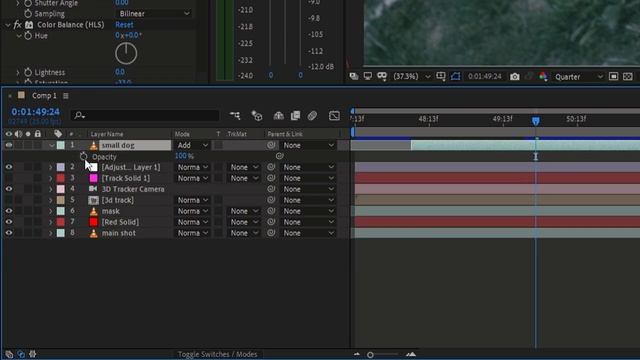Hide the 3D Tracker Camera layer
This screenshot has width=640, height=360.
[x=9, y=189]
